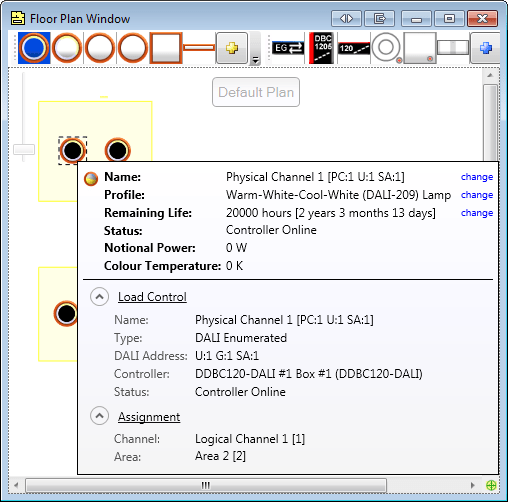Image resolution: width=508 pixels, height=502 pixels.
Task: Click the vertical zoom slider handle
Action: point(24,149)
